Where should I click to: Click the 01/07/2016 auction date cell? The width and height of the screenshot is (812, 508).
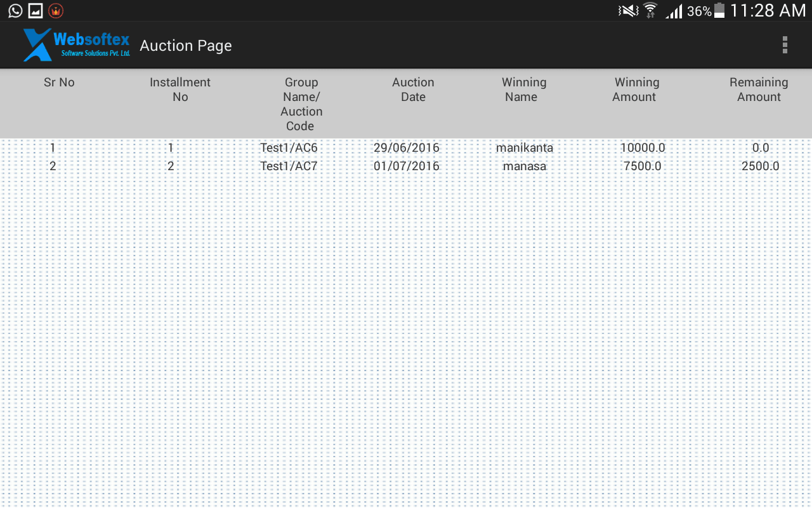(407, 166)
